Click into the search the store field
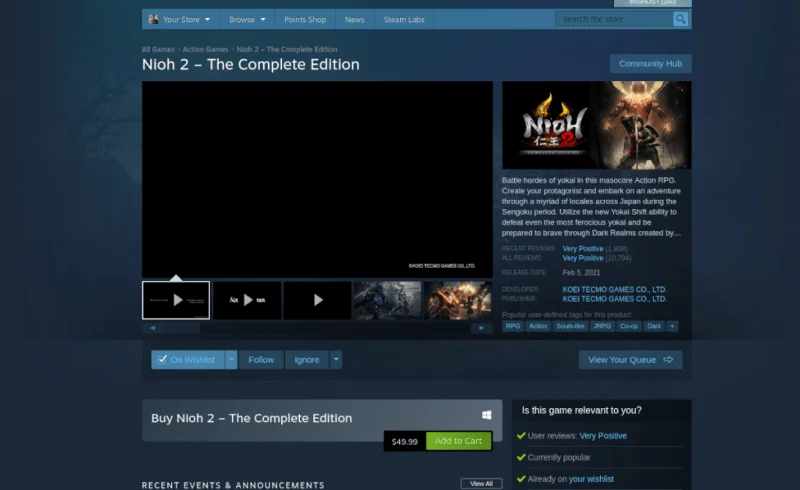Viewport: 800px width, 490px height. [614, 19]
